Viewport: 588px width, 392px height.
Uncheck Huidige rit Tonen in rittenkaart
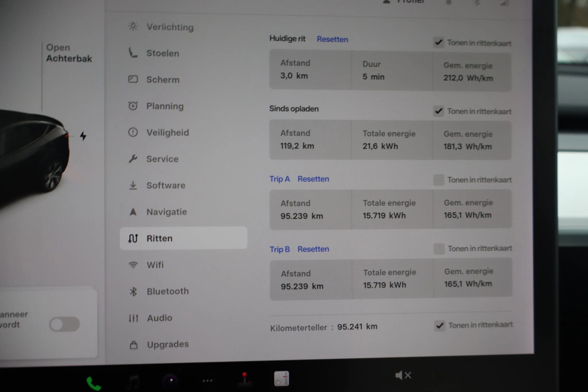438,42
